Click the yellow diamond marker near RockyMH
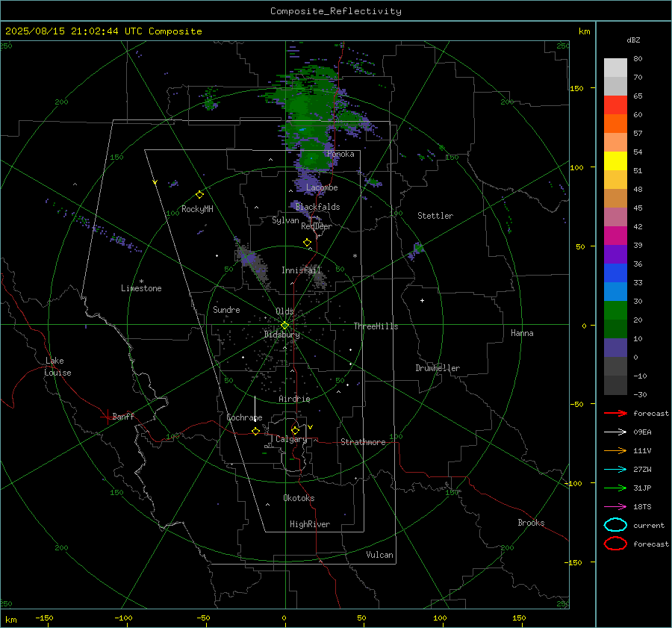The image size is (672, 628). (x=199, y=195)
